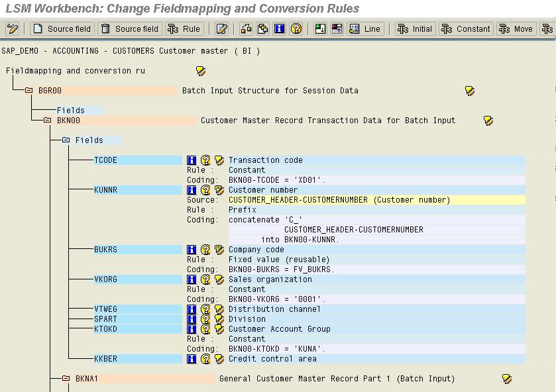
Task: Expand the BKNA1 structure folder node
Action: point(66,379)
